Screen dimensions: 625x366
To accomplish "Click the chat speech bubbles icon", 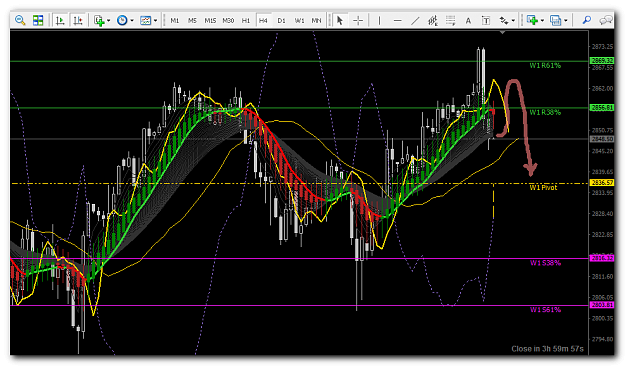I will pyautogui.click(x=606, y=20).
